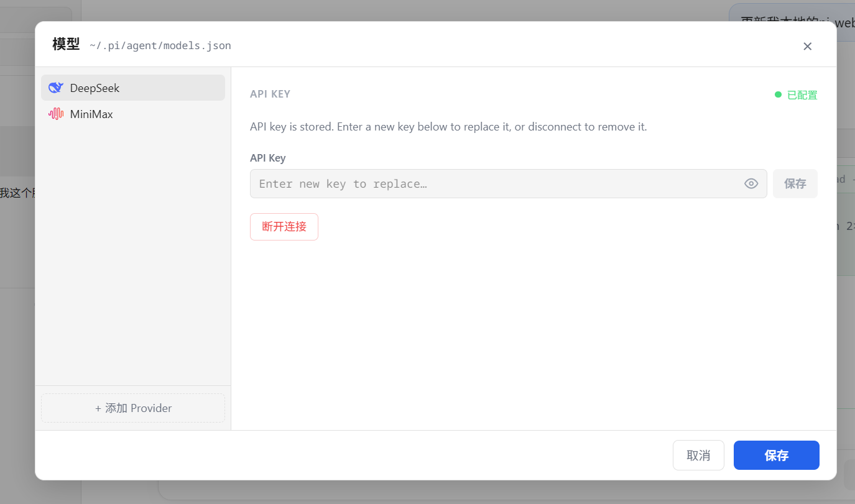This screenshot has height=504, width=855.
Task: Click the 'API key is stored' description text
Action: point(448,127)
